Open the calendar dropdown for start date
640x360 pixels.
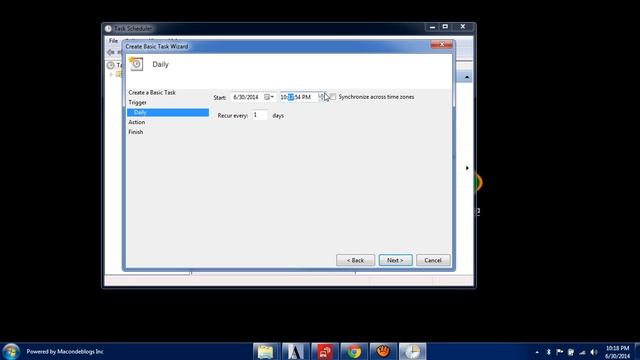[x=269, y=97]
